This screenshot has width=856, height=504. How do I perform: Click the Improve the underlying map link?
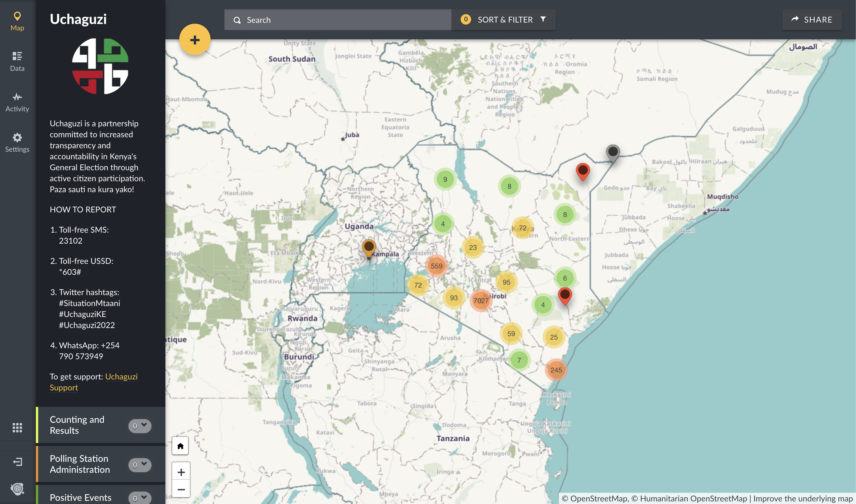click(803, 498)
